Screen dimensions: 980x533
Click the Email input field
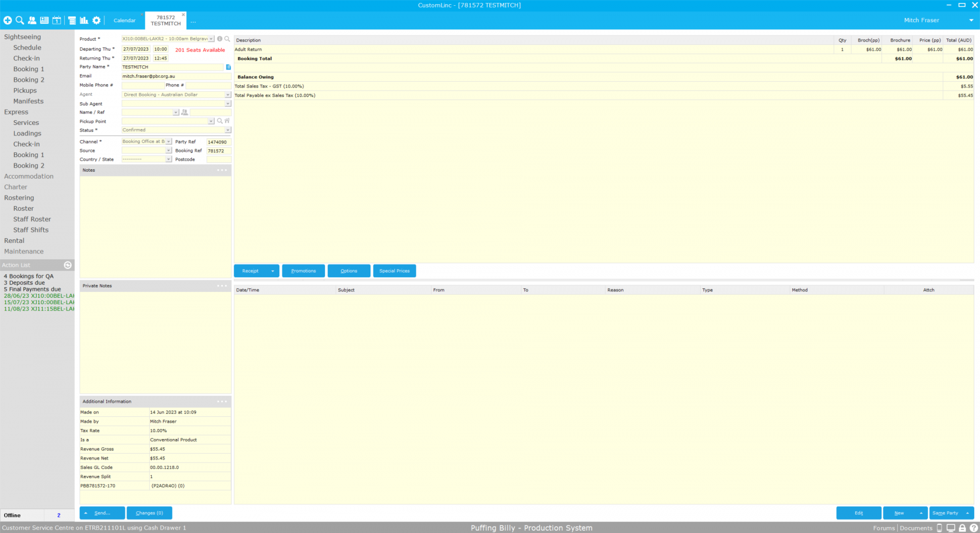click(176, 76)
